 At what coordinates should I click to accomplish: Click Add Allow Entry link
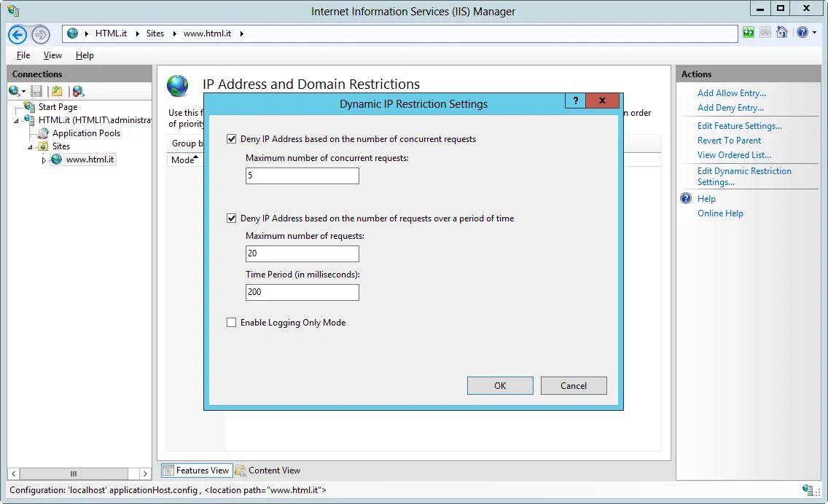731,93
